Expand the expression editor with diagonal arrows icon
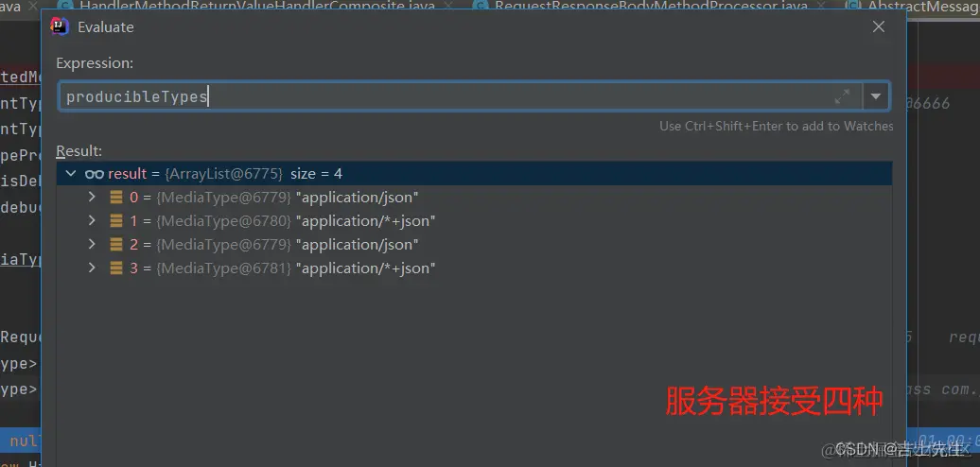This screenshot has width=980, height=467. [x=843, y=96]
